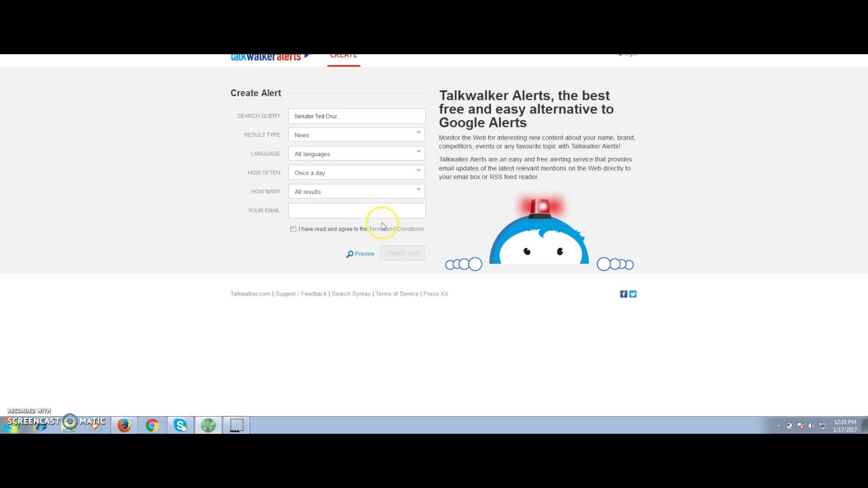Viewport: 868px width, 488px height.
Task: Open the Result Type dropdown showing News
Action: click(x=357, y=135)
